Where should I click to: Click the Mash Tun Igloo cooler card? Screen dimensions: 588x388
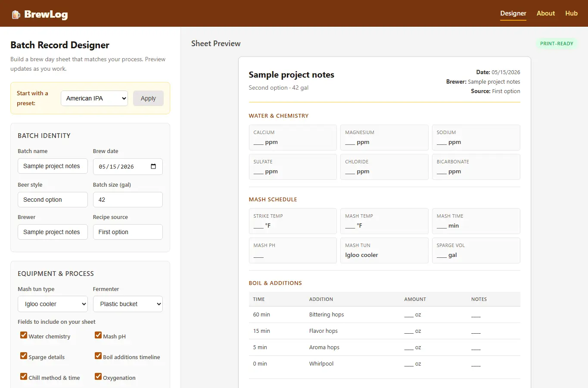tap(384, 250)
